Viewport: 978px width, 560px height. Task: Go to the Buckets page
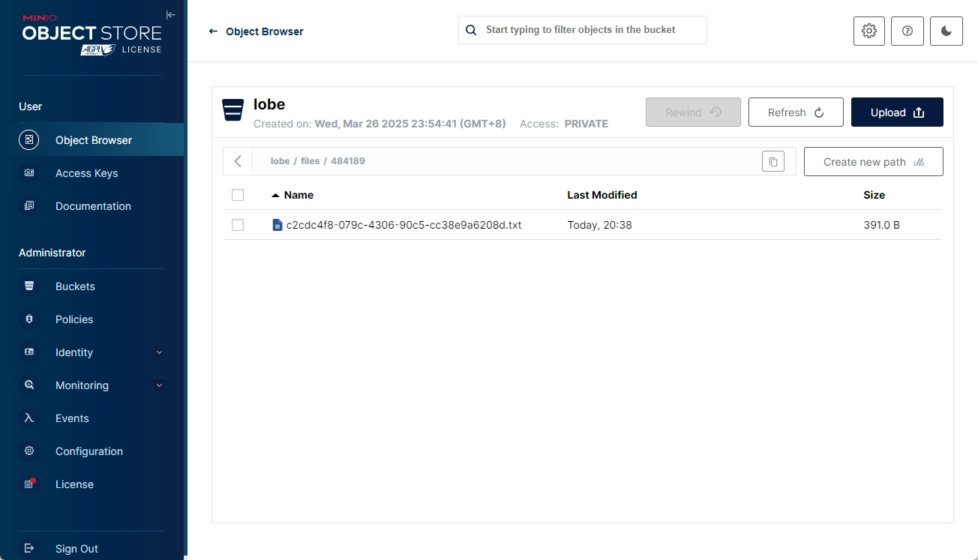75,286
